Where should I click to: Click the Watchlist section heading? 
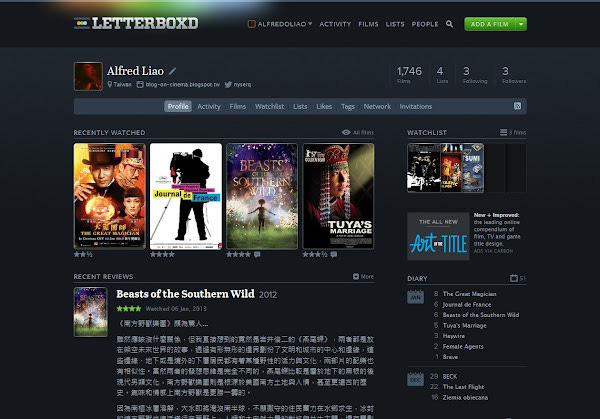(x=427, y=132)
